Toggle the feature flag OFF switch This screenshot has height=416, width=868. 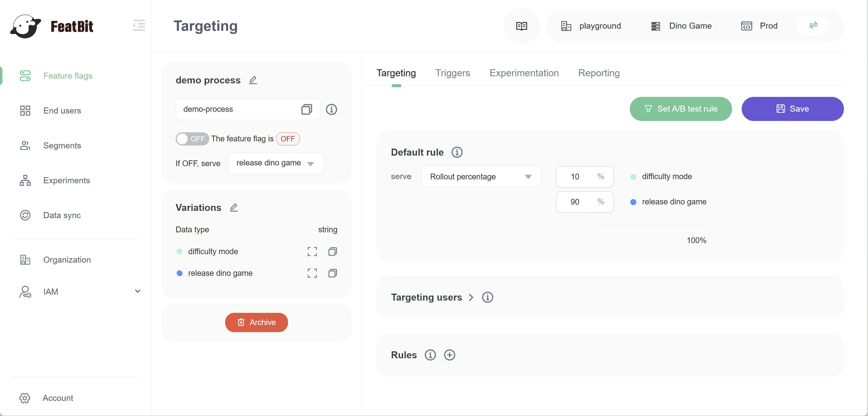coord(192,139)
